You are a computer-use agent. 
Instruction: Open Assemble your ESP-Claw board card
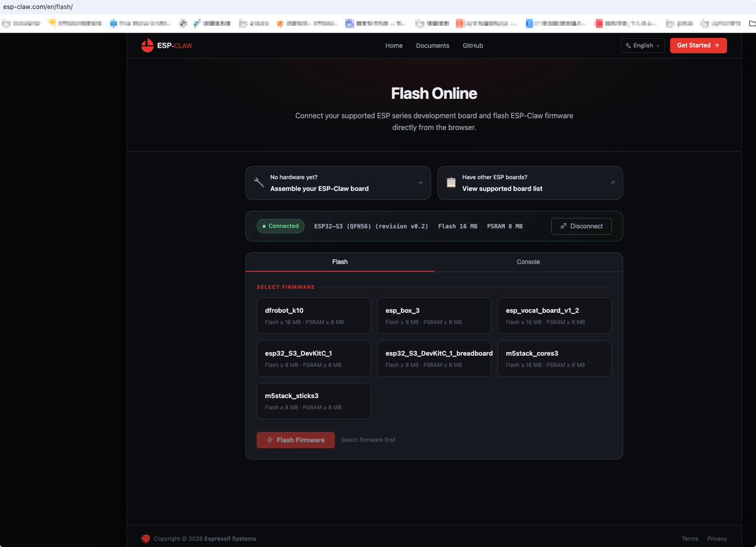338,183
